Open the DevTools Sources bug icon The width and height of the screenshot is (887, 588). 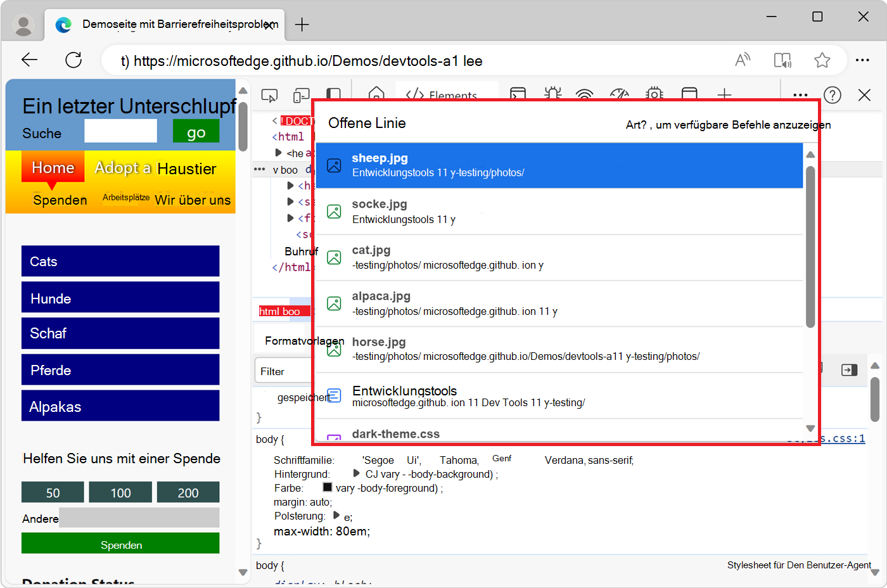tap(552, 94)
